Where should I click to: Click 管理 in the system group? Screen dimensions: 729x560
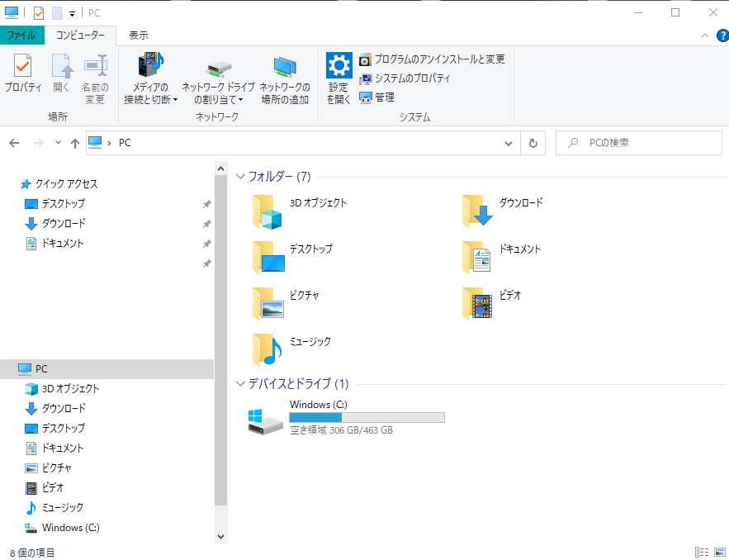(x=376, y=97)
